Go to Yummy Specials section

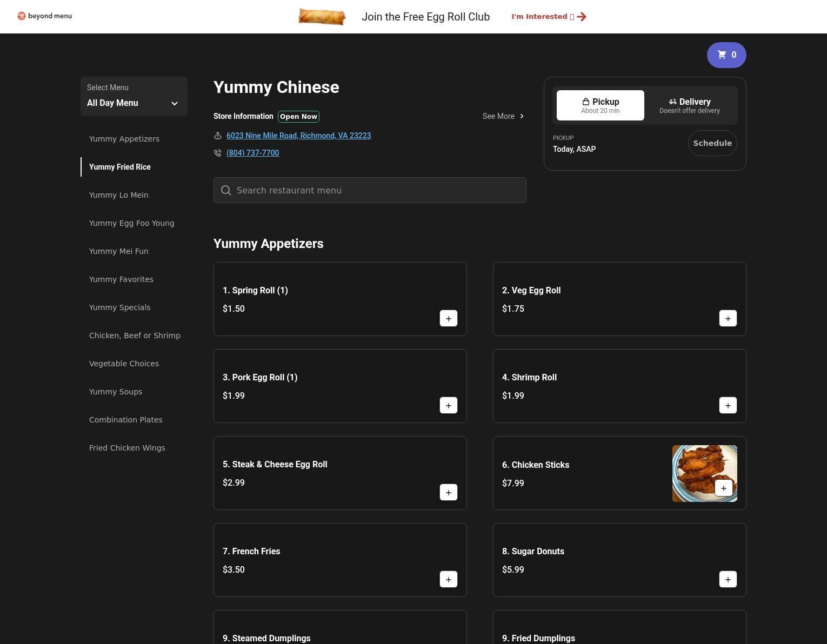click(120, 307)
